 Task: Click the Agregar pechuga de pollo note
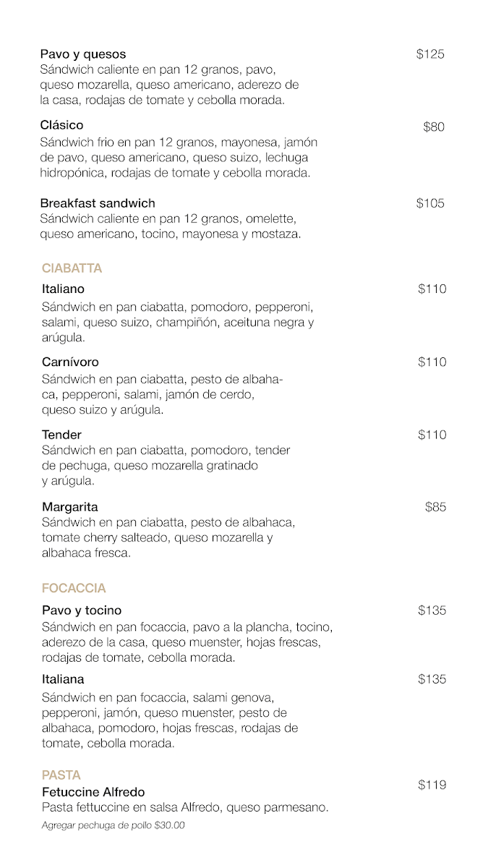pyautogui.click(x=113, y=825)
